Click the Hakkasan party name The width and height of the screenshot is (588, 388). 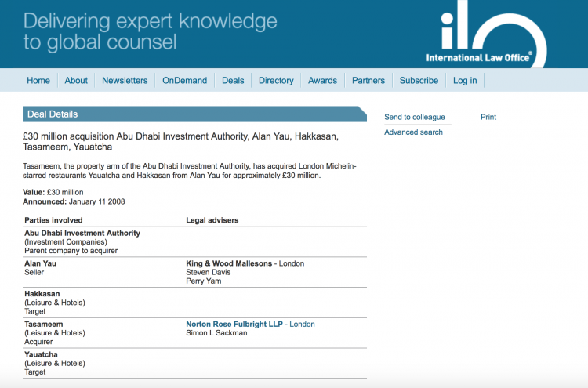[x=42, y=293]
